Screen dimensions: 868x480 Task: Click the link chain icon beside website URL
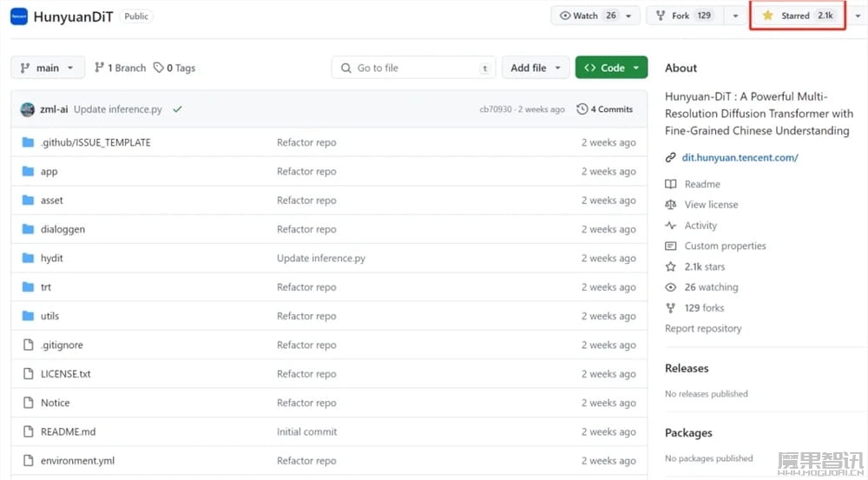670,157
